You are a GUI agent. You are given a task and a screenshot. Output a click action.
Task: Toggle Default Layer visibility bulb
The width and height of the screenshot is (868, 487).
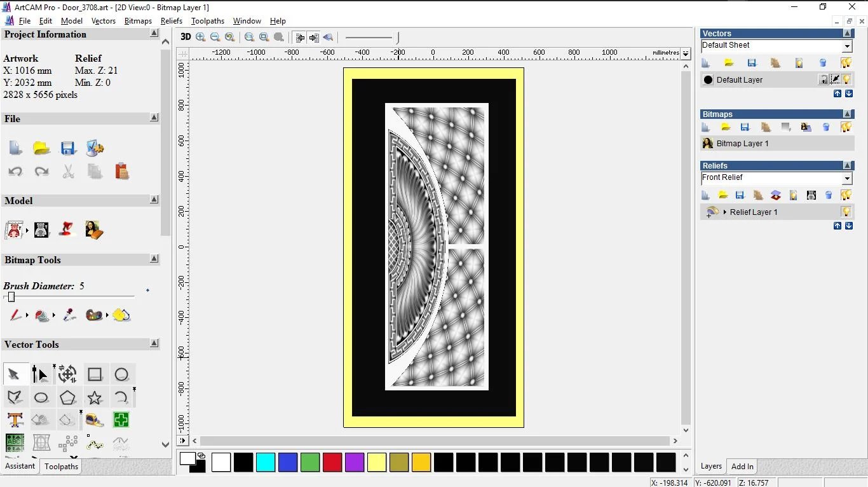click(847, 79)
